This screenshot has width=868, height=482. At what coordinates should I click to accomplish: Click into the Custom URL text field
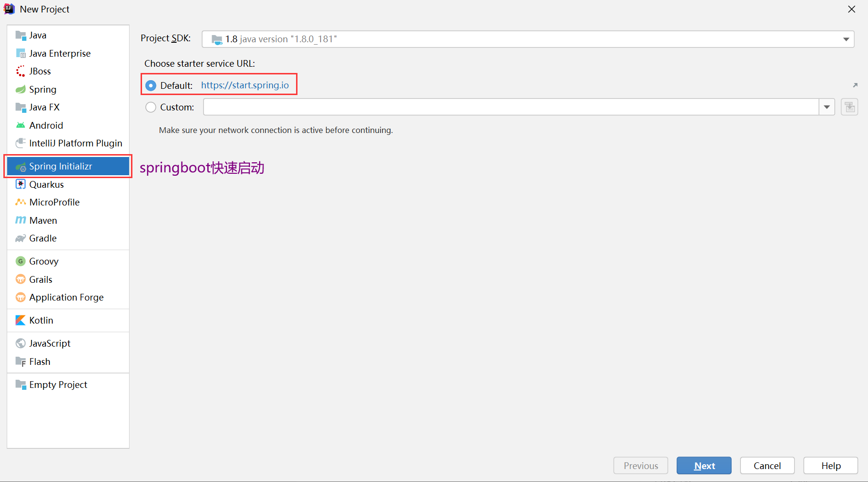pyautogui.click(x=511, y=107)
